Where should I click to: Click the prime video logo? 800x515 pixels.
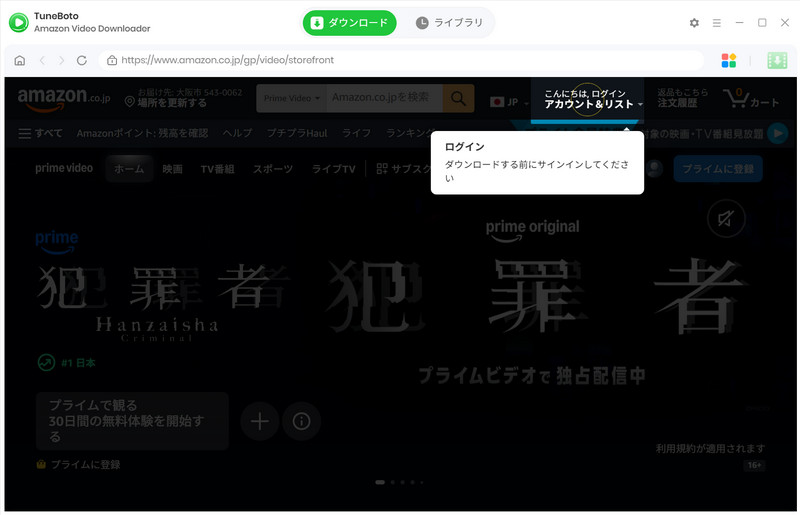click(64, 168)
